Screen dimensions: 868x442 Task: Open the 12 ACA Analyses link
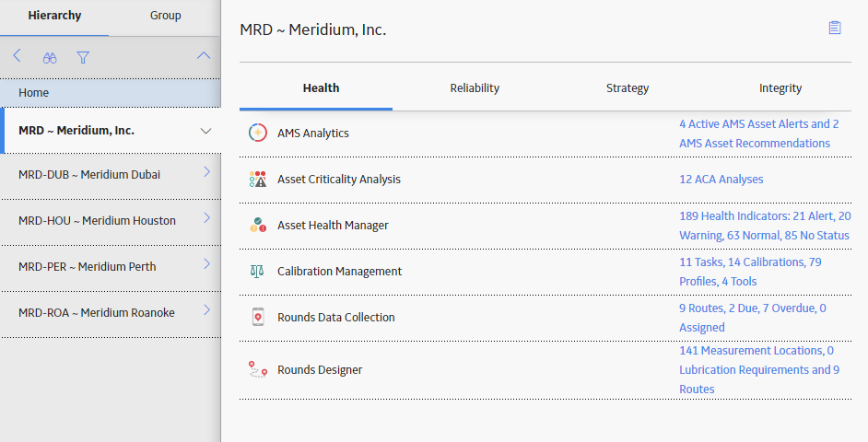click(721, 180)
